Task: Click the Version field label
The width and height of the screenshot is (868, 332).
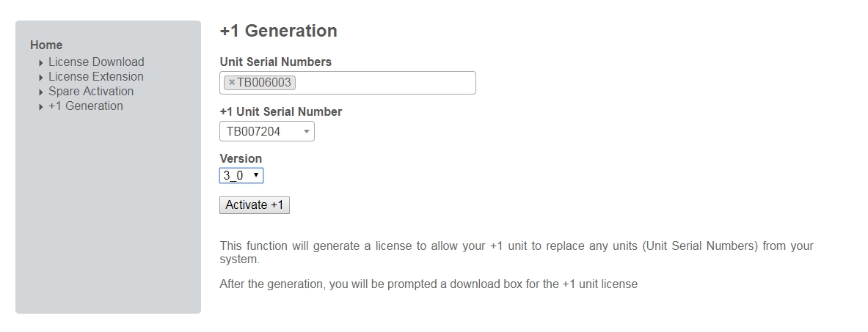Action: (x=241, y=158)
